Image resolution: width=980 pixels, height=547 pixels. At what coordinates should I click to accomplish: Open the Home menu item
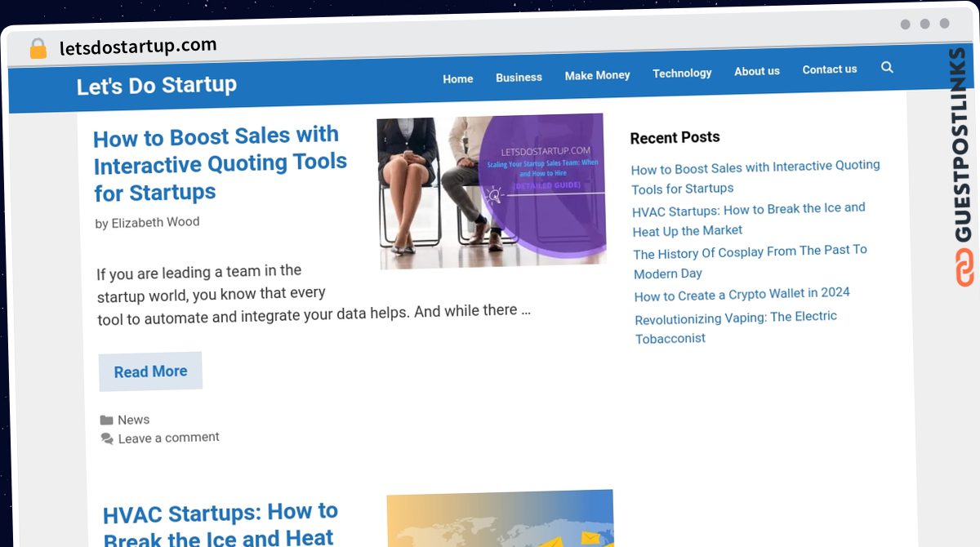(458, 78)
